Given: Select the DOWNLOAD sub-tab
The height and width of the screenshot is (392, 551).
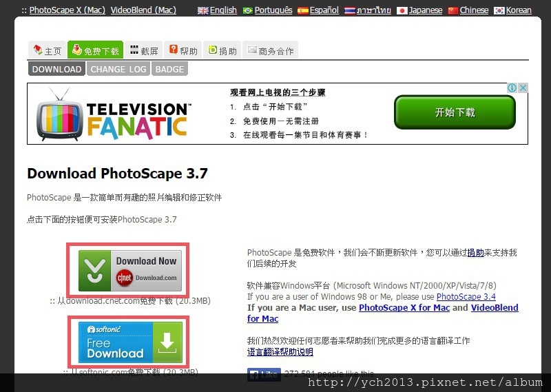Looking at the screenshot, I should [x=56, y=69].
